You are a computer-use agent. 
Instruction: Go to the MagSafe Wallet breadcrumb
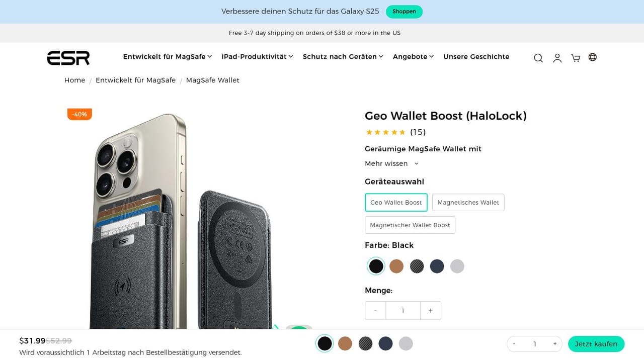212,80
